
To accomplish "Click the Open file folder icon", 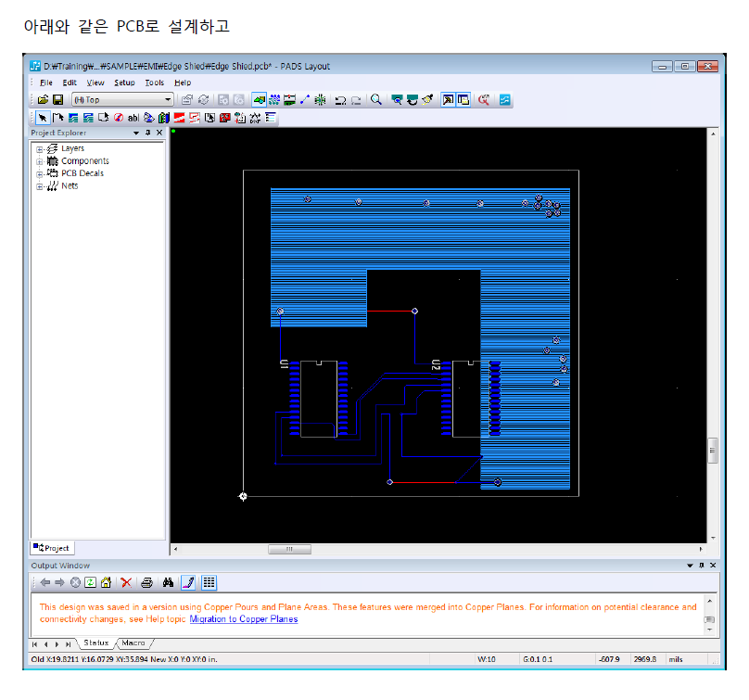I will (x=43, y=99).
